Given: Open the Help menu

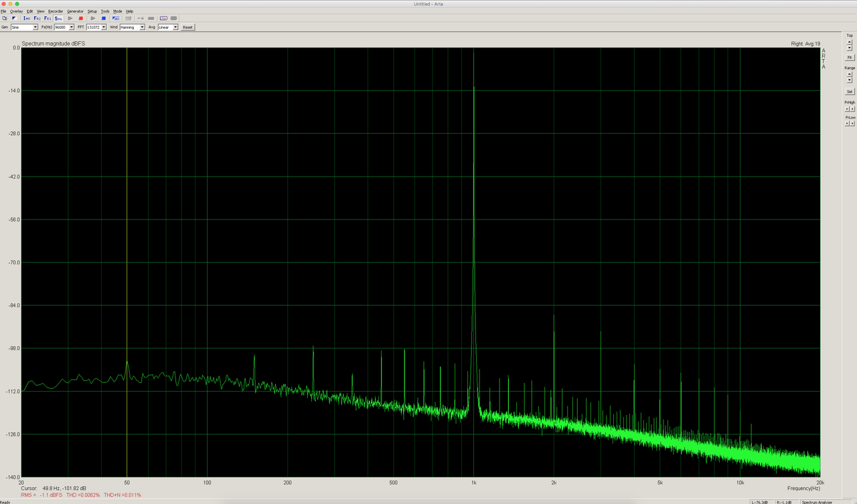Looking at the screenshot, I should 130,11.
